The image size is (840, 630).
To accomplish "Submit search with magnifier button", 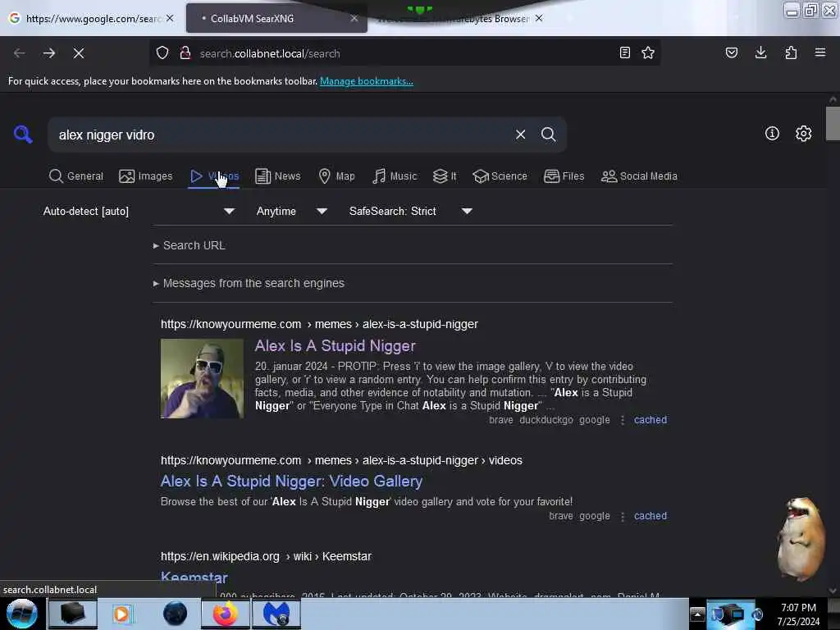I will point(548,135).
